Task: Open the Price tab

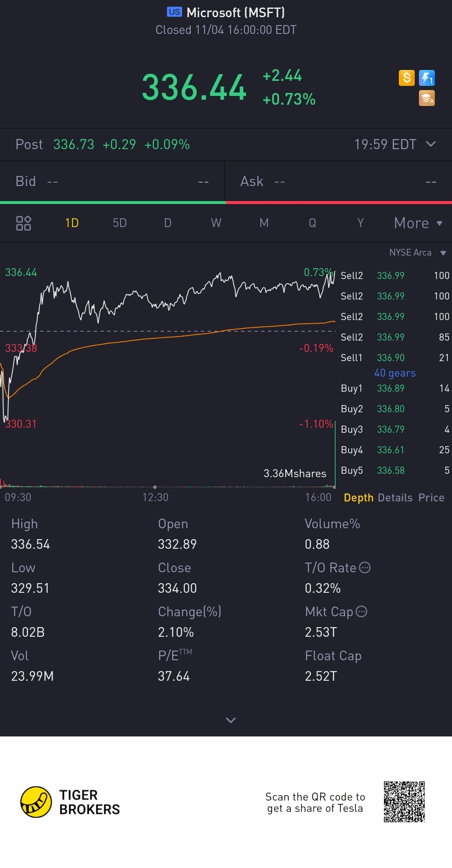Action: point(431,498)
